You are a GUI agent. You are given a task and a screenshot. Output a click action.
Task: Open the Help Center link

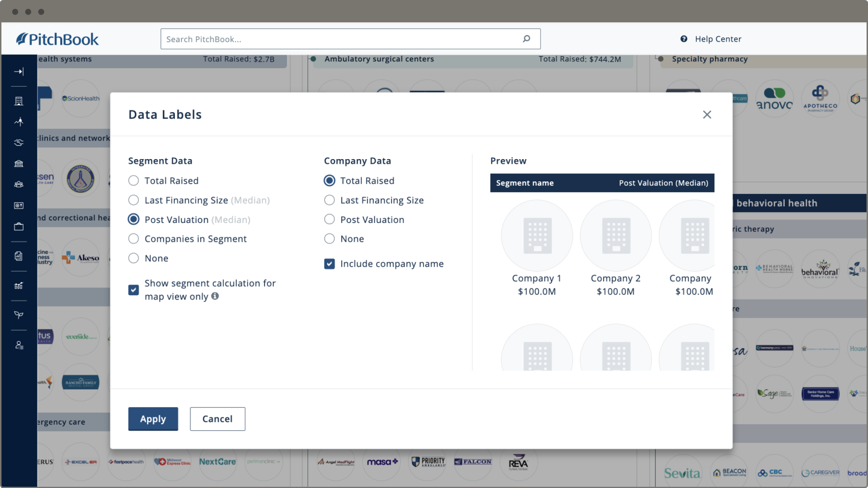[718, 39]
